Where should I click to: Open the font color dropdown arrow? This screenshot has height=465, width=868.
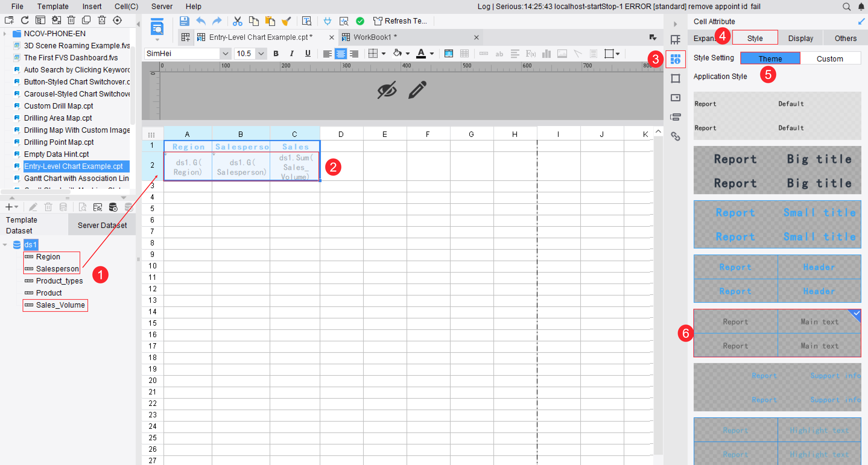[x=432, y=54]
